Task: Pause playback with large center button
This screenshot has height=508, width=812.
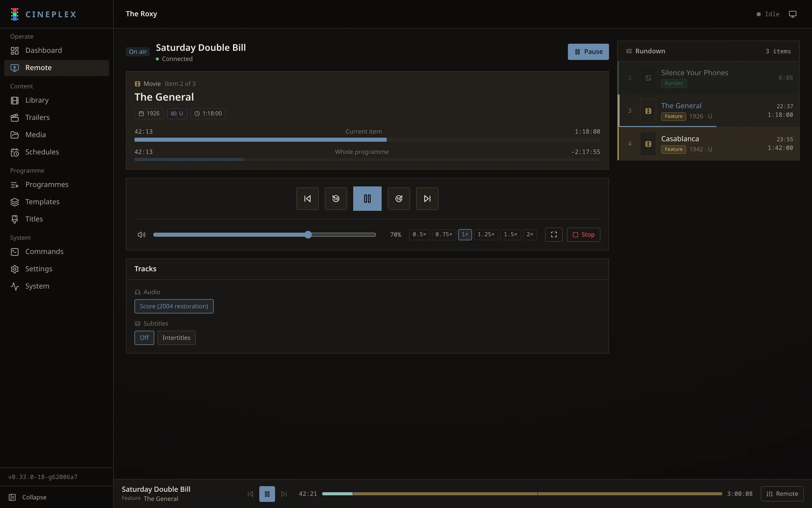Action: pos(367,199)
